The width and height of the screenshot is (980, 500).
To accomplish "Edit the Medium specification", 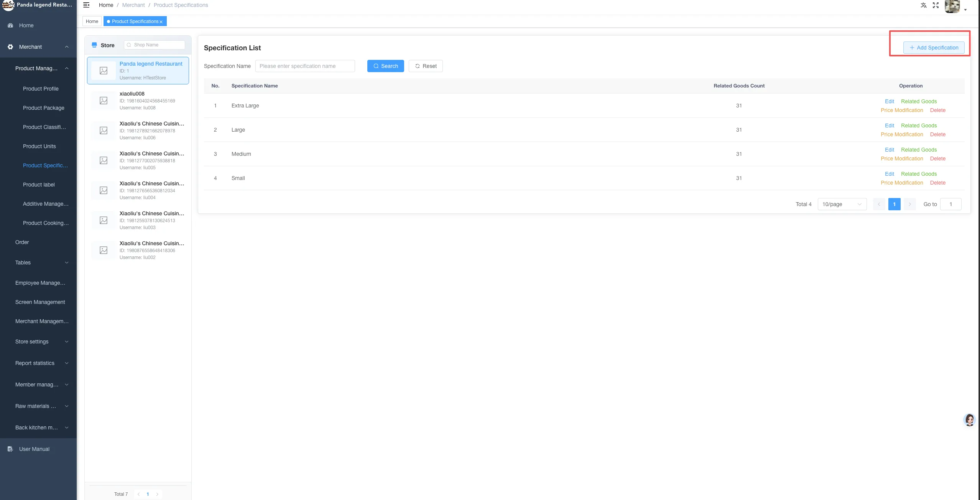I will point(890,150).
